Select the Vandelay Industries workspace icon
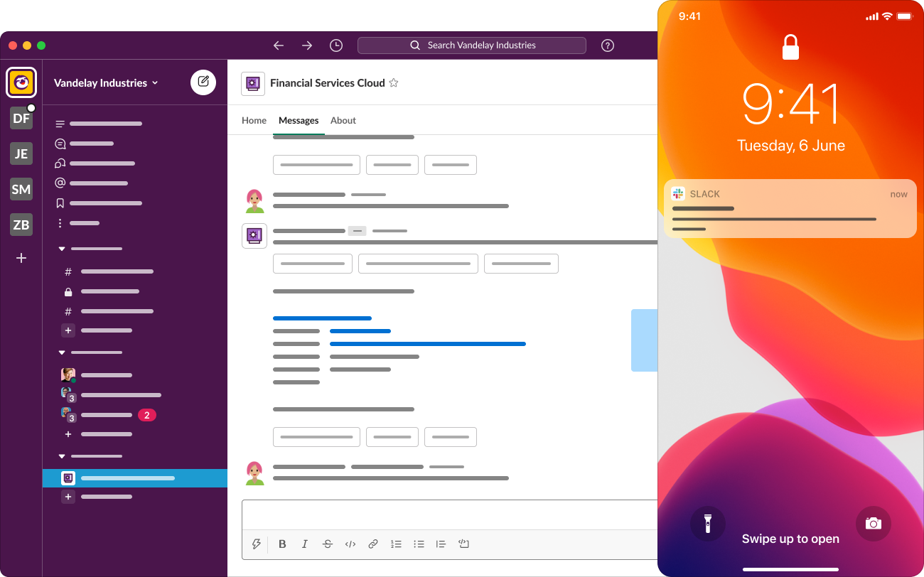 [x=21, y=82]
